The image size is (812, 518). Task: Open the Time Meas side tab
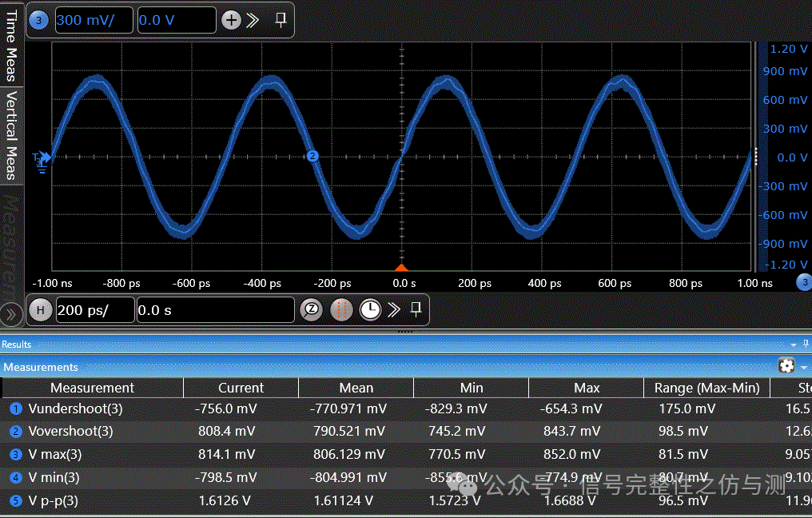click(x=11, y=46)
